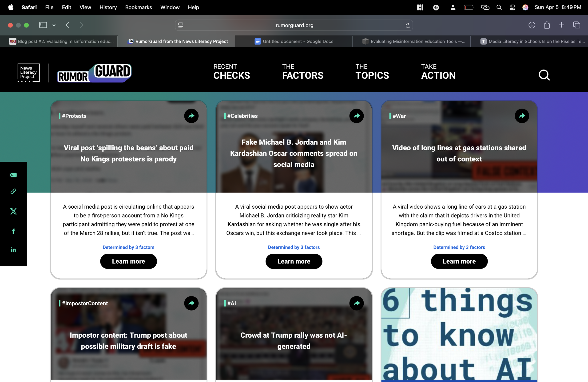This screenshot has width=588, height=382.
Task: Toggle the Safari sidebar
Action: pos(43,25)
